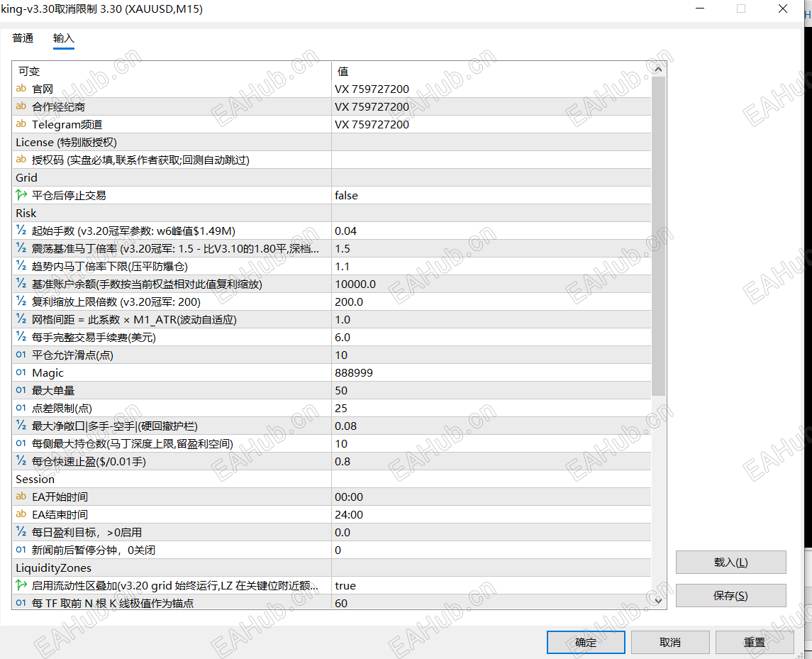
Task: Select the 点差限制 value 25
Action: coord(491,409)
